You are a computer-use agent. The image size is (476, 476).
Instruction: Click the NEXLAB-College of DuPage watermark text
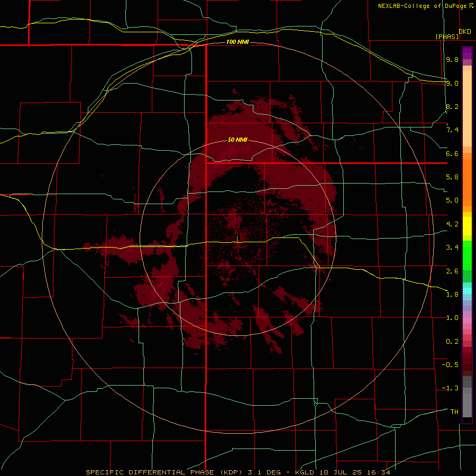click(x=426, y=6)
